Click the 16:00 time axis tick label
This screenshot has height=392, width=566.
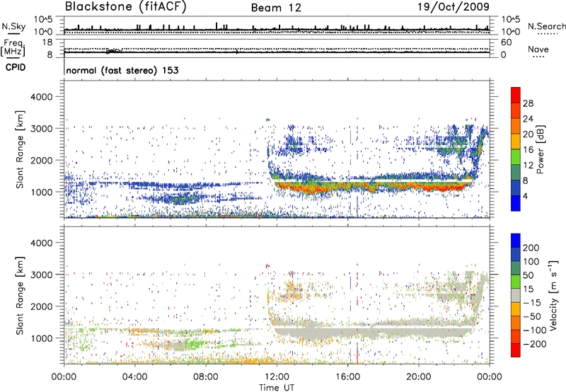pyautogui.click(x=347, y=377)
